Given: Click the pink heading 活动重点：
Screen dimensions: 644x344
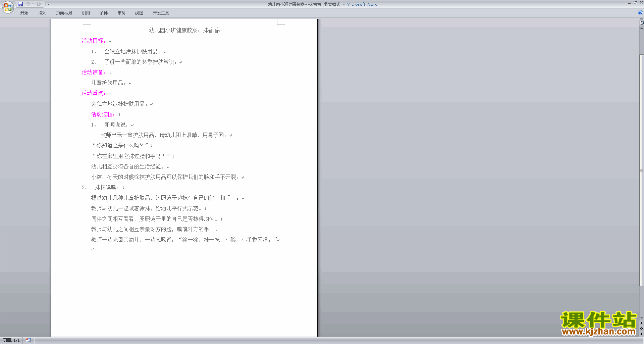Looking at the screenshot, I should pos(94,93).
